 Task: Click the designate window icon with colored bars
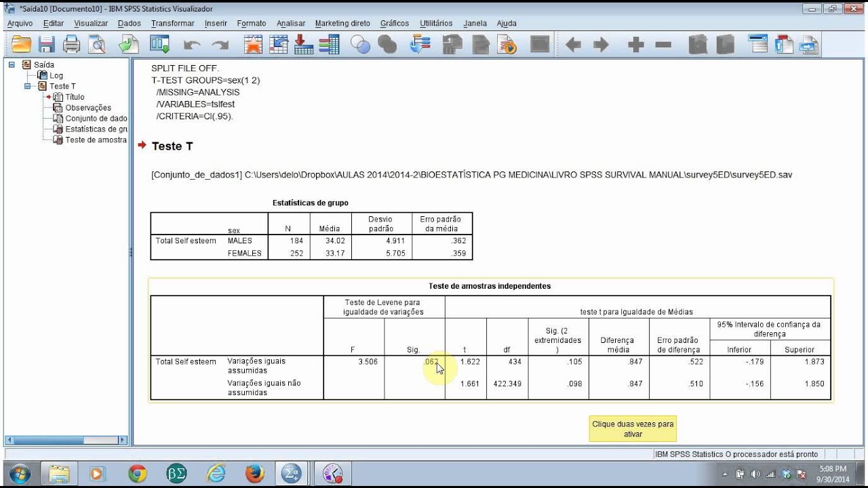(x=421, y=45)
